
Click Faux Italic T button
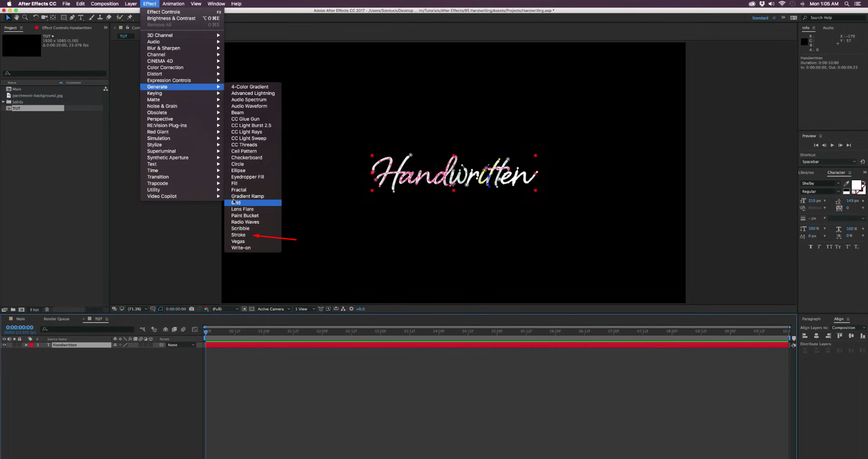[x=819, y=247]
